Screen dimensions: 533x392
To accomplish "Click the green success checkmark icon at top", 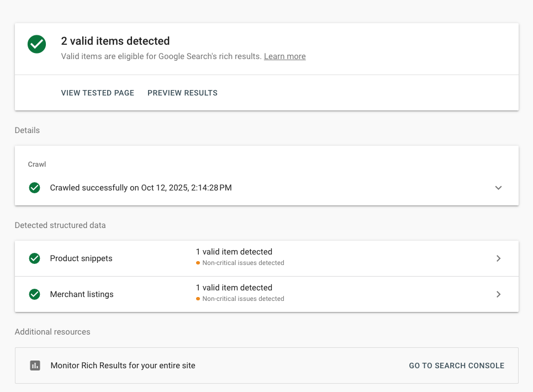I will (36, 44).
